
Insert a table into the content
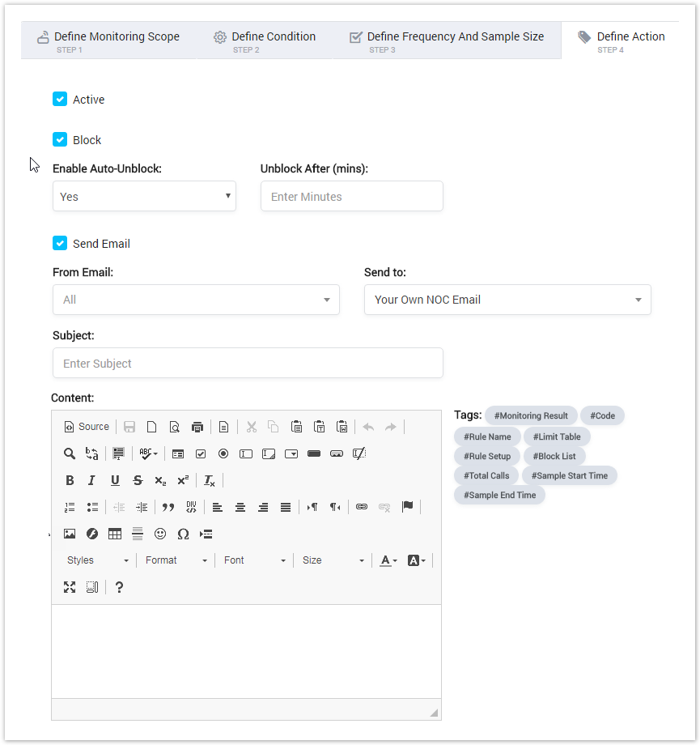pyautogui.click(x=115, y=534)
